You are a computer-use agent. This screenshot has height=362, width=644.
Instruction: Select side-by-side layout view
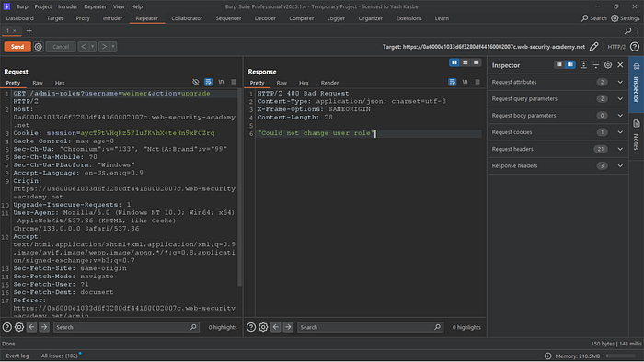(x=454, y=62)
